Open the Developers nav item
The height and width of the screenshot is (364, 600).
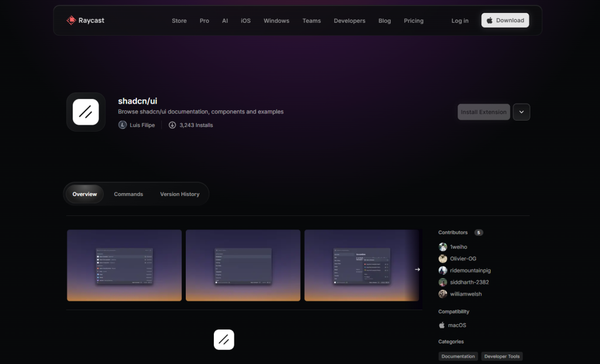coord(349,20)
